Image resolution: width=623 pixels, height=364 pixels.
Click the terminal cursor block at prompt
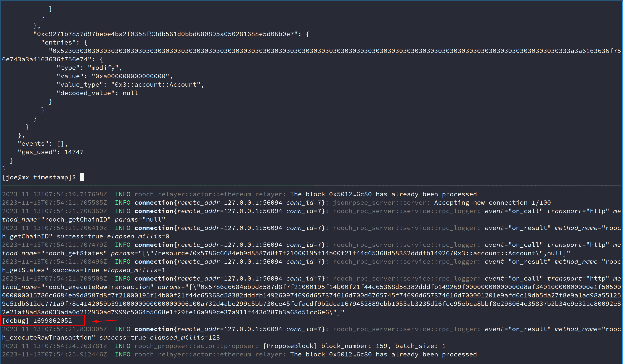[x=82, y=177]
